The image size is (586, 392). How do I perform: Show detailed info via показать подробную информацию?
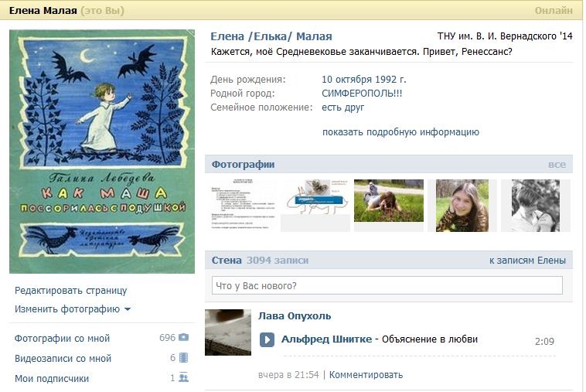point(400,132)
